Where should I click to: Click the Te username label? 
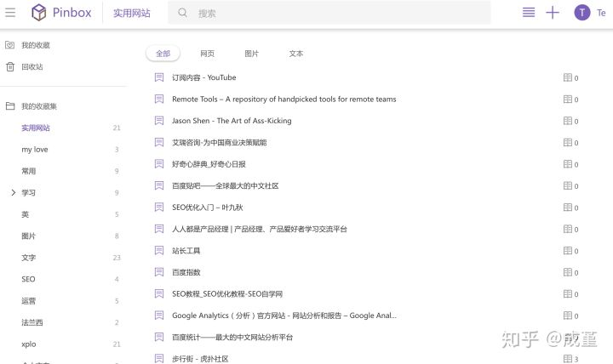[x=601, y=13]
